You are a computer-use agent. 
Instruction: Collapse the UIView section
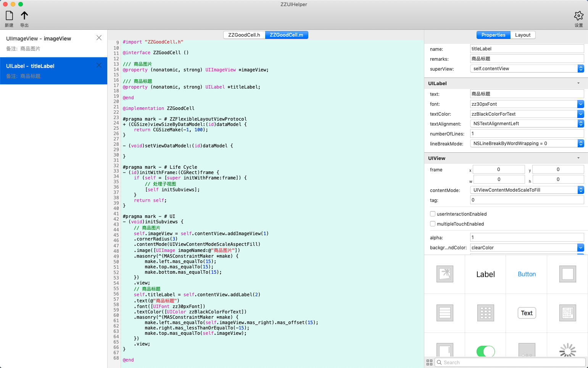[578, 158]
